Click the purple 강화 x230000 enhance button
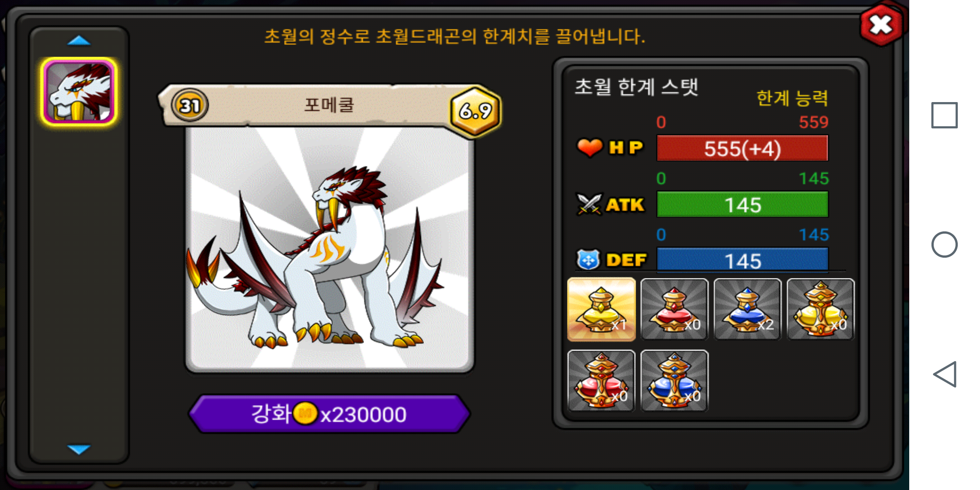980x490 pixels. pos(329,414)
